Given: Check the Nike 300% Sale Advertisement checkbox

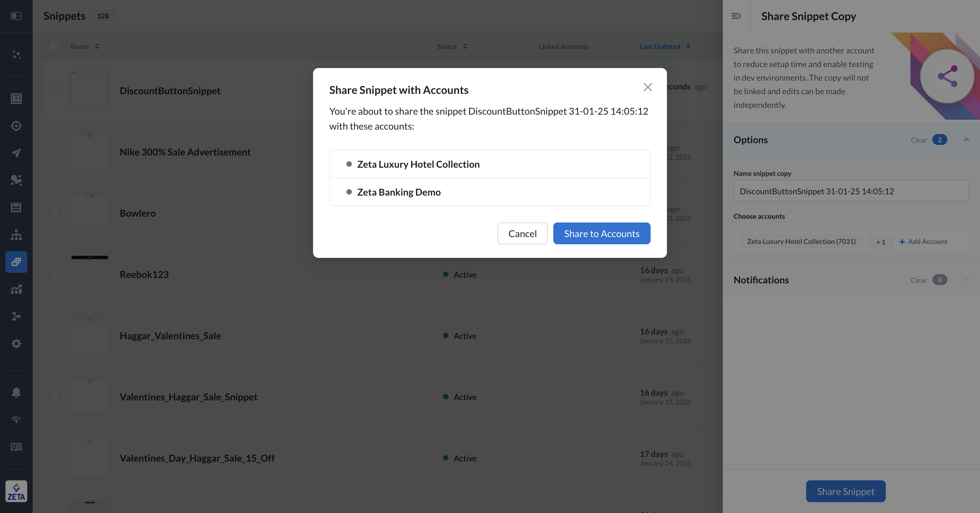Looking at the screenshot, I should tap(54, 152).
